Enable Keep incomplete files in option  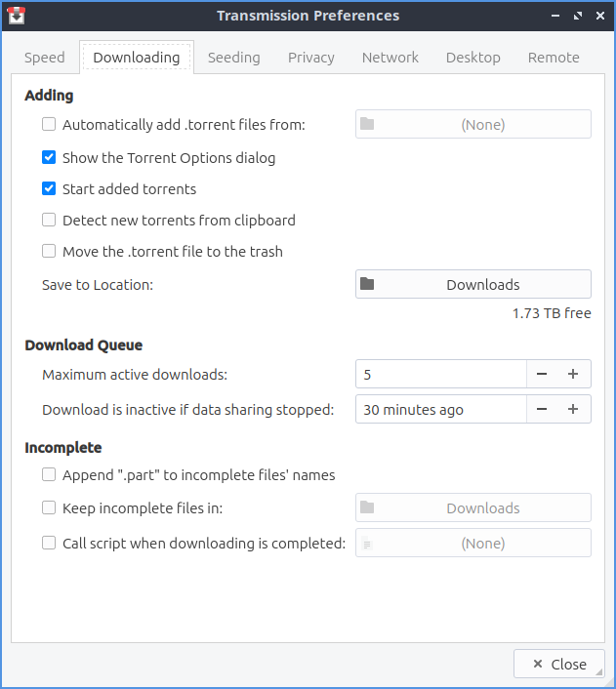point(49,508)
